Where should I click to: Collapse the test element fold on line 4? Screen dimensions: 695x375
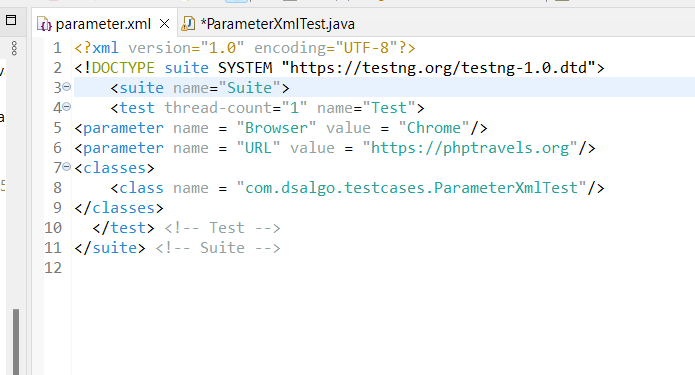(66, 106)
